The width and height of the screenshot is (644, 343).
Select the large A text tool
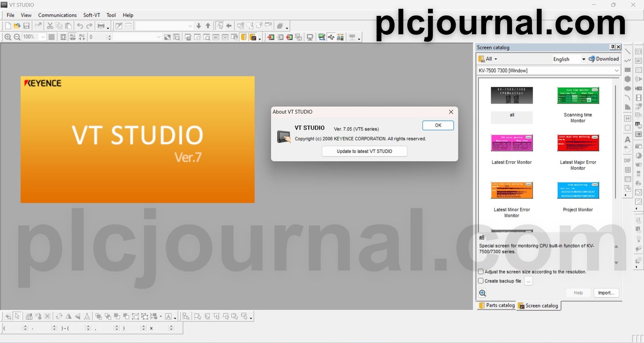coord(627,139)
